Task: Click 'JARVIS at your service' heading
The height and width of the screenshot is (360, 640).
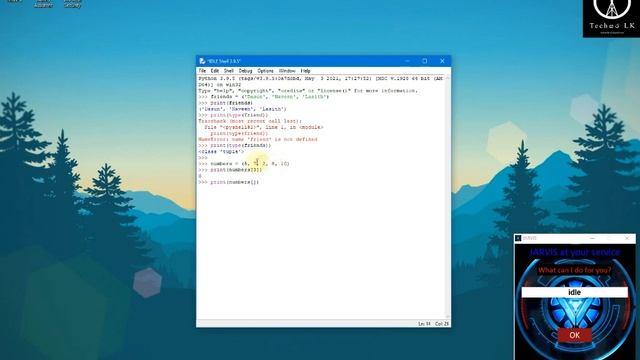Action: [x=575, y=253]
